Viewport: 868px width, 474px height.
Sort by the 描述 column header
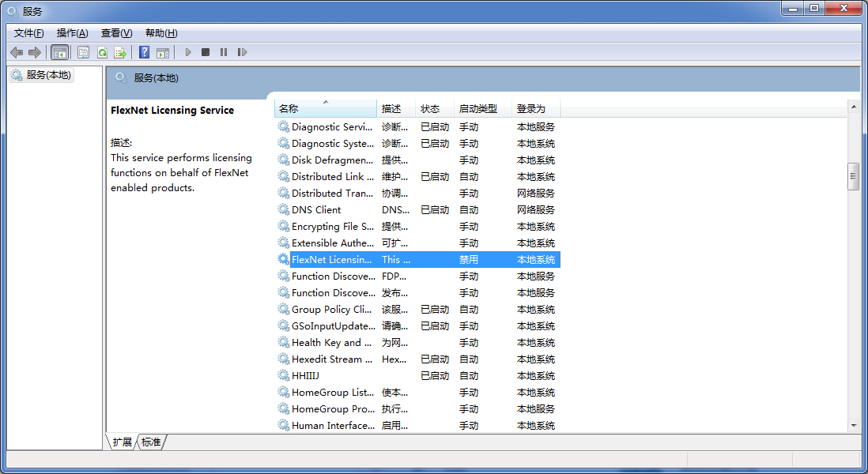click(396, 109)
